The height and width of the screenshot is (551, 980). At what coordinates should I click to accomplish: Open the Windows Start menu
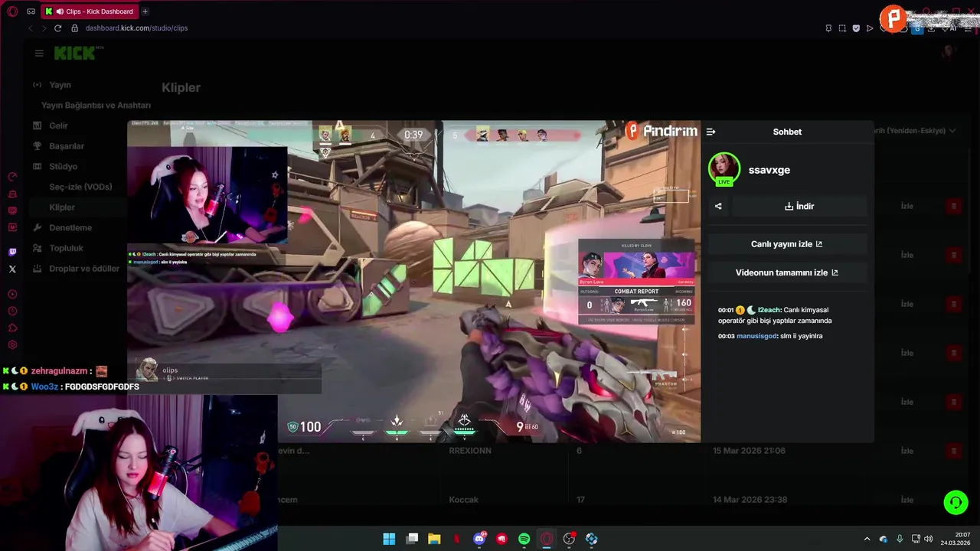point(389,539)
